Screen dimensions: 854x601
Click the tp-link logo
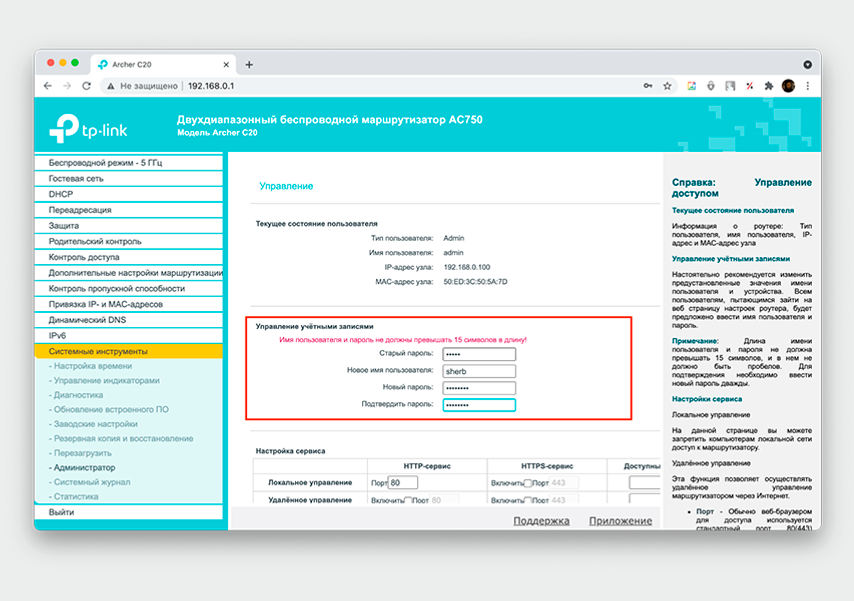pos(88,129)
